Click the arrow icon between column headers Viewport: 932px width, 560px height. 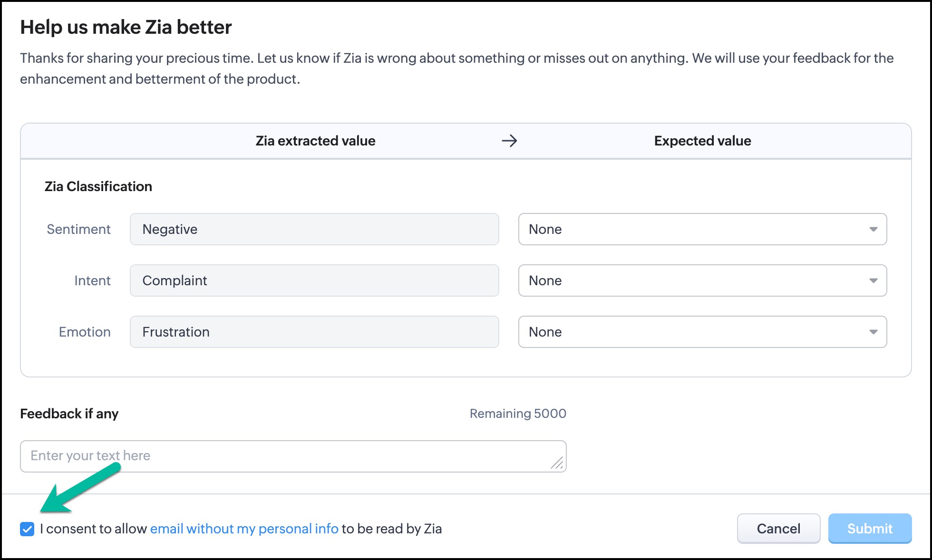click(x=509, y=141)
